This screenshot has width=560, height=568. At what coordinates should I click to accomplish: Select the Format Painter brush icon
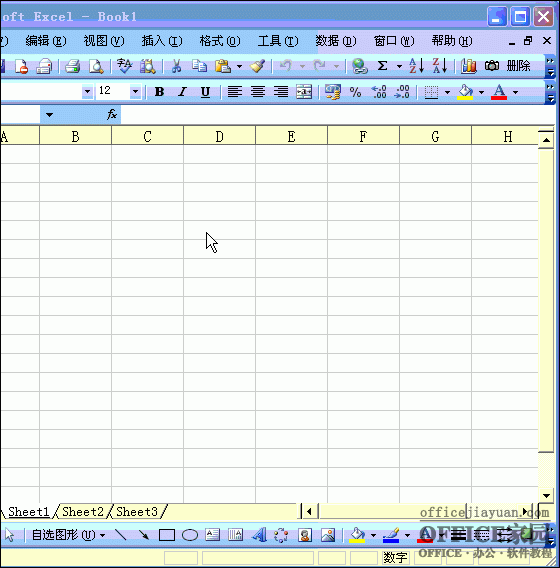click(x=258, y=66)
